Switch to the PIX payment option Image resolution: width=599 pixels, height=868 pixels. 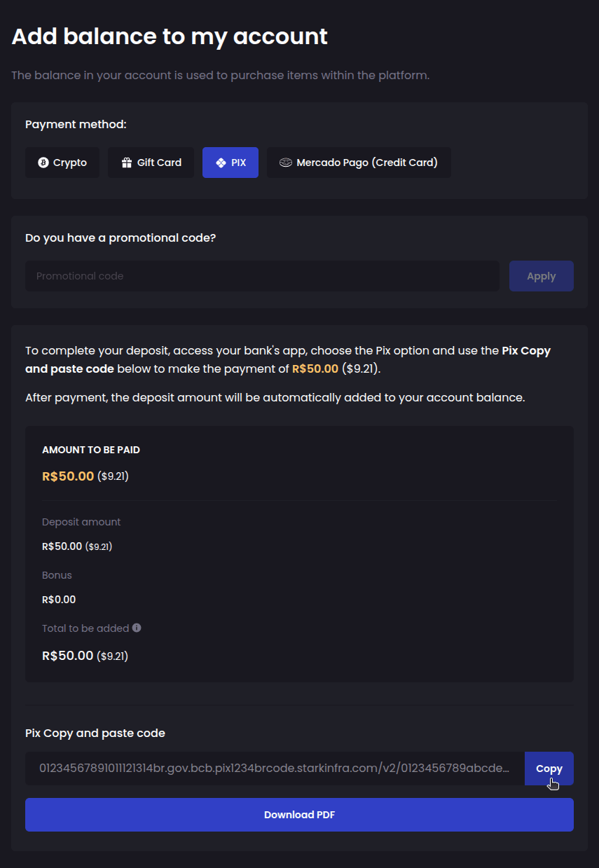click(x=230, y=162)
